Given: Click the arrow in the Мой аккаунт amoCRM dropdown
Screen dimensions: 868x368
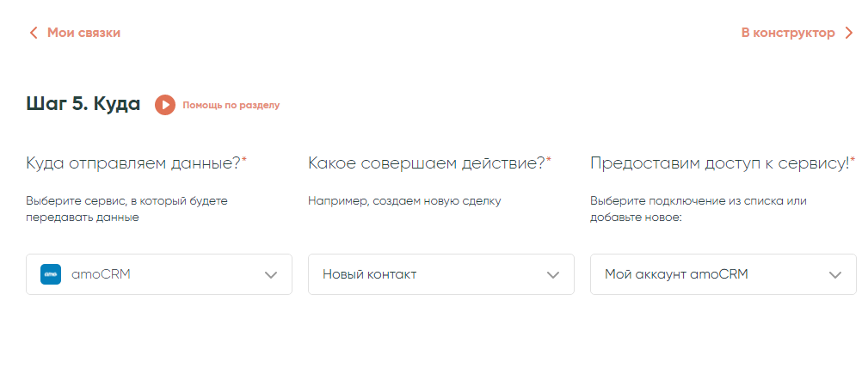Looking at the screenshot, I should (834, 275).
